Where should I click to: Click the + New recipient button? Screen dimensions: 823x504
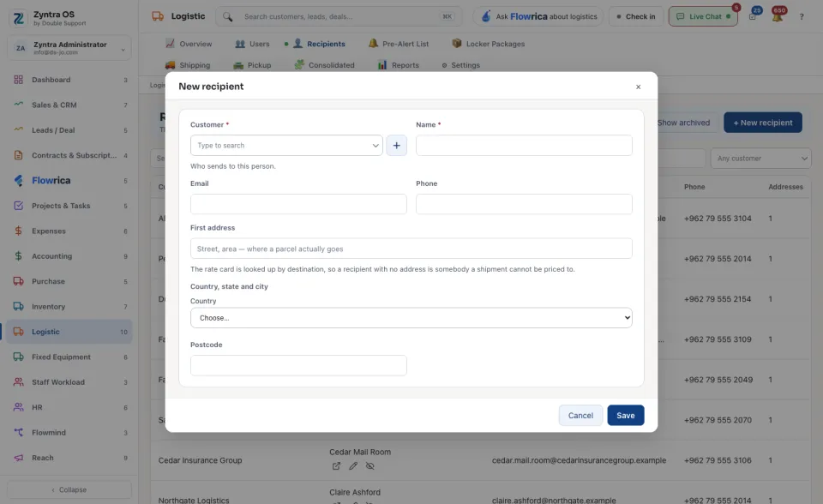pos(763,123)
